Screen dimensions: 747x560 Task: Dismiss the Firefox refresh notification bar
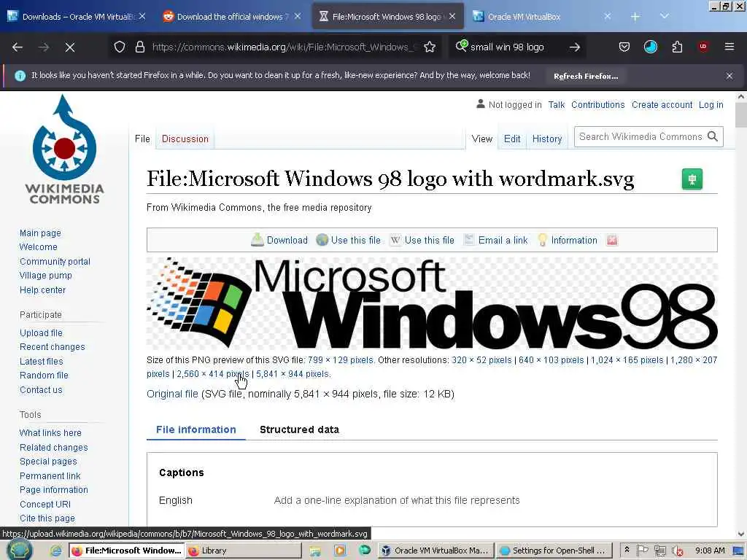click(729, 76)
